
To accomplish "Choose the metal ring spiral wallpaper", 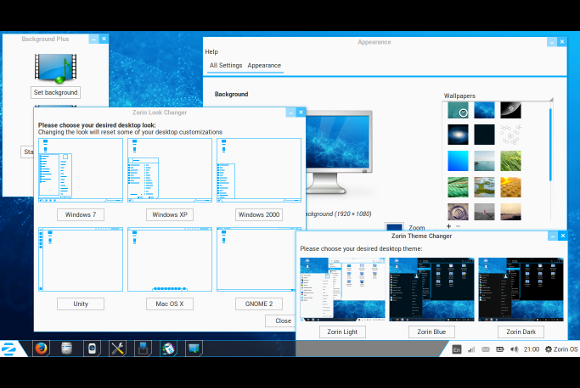I will [x=458, y=212].
